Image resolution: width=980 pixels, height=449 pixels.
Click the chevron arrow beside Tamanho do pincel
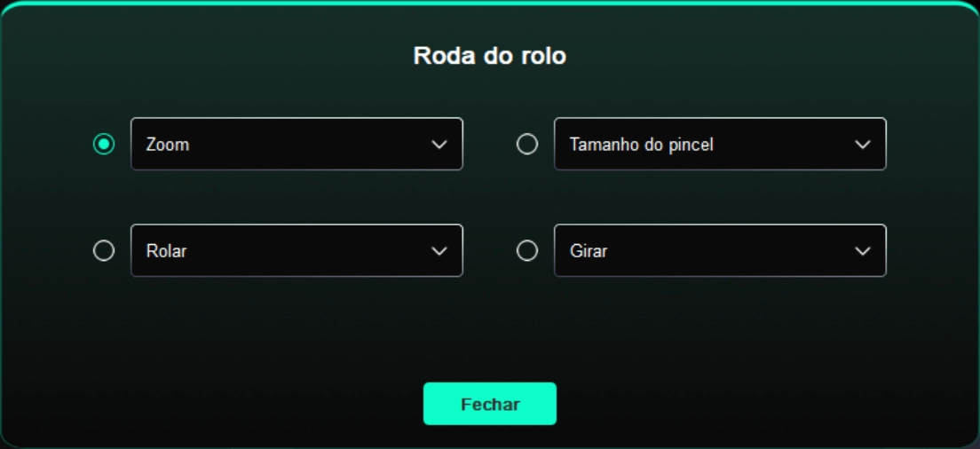pyautogui.click(x=862, y=145)
